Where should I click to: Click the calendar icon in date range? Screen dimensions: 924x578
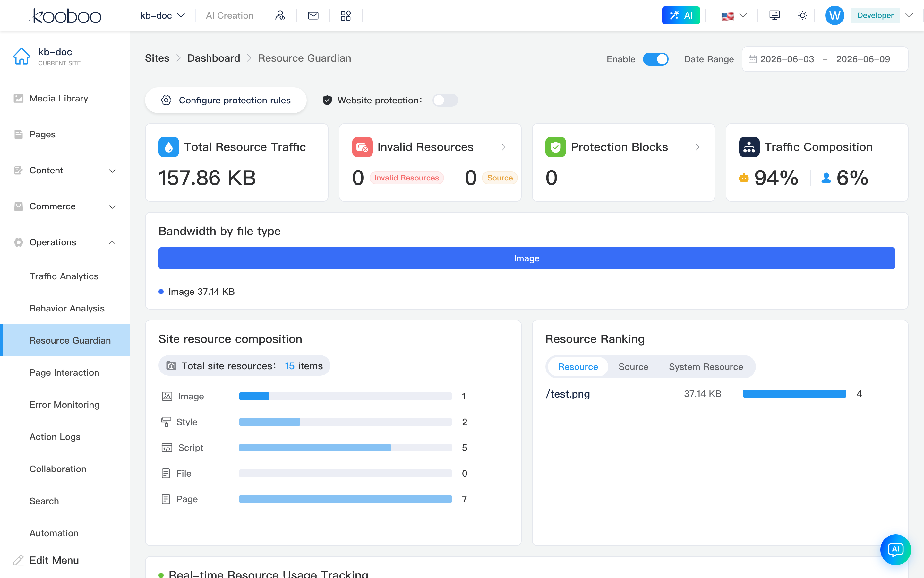(x=753, y=59)
